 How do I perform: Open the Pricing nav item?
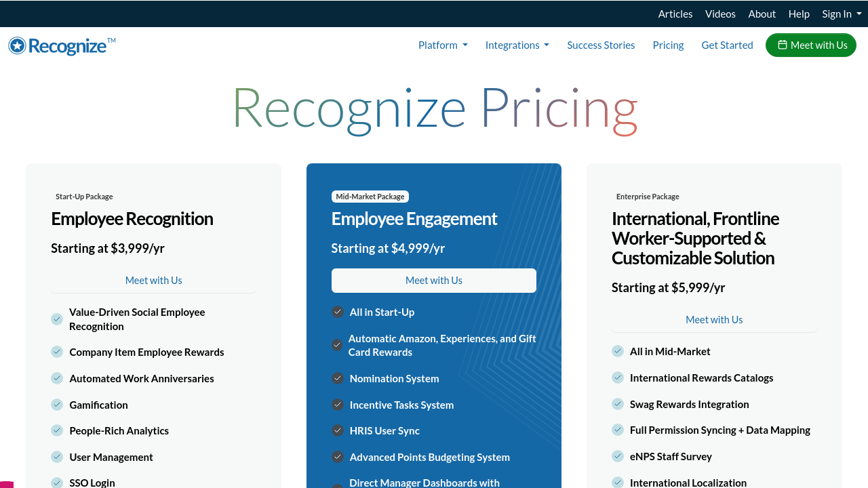[x=668, y=45]
